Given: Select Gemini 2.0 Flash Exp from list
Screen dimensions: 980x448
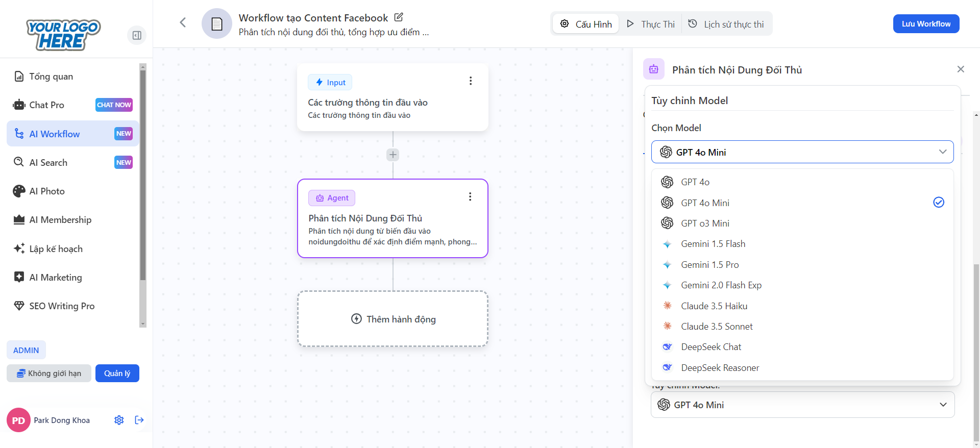Looking at the screenshot, I should point(721,285).
